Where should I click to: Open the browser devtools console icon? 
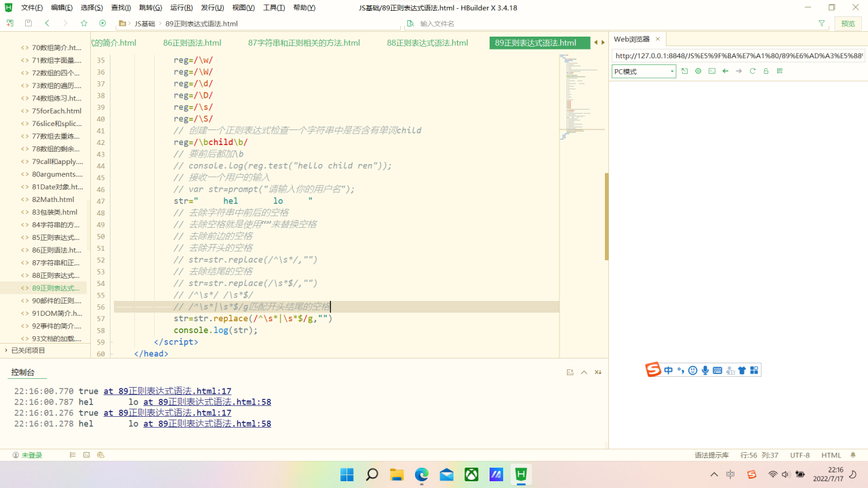[712, 71]
